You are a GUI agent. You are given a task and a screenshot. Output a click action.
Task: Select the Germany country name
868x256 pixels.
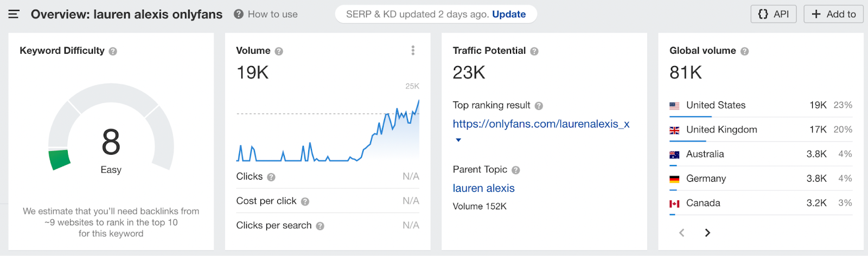(x=706, y=178)
